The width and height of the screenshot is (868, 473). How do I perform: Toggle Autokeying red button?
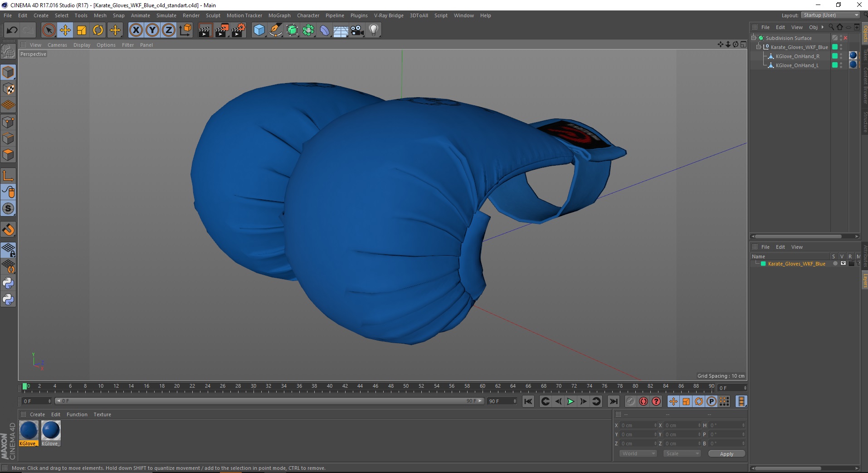(x=644, y=401)
